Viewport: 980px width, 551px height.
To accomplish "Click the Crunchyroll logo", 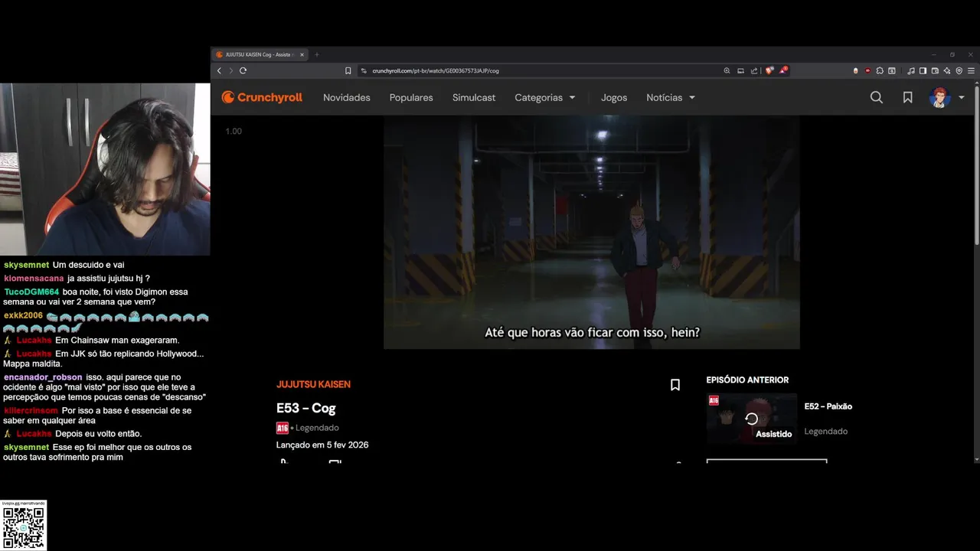I will (x=262, y=97).
